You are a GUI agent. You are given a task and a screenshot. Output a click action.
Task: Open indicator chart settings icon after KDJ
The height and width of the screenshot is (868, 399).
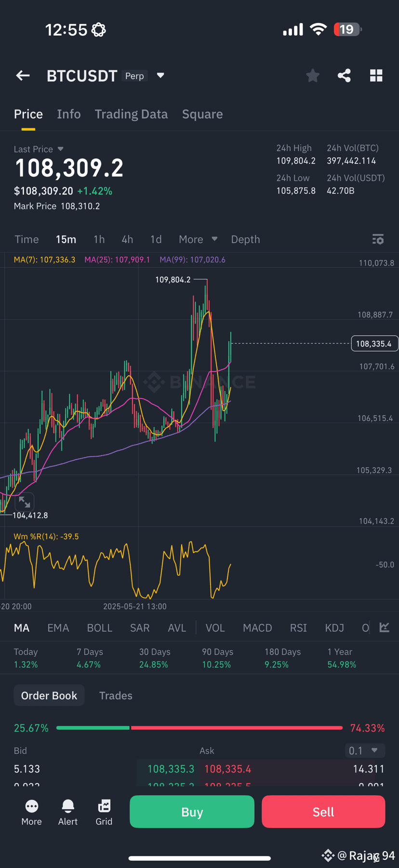click(x=384, y=627)
